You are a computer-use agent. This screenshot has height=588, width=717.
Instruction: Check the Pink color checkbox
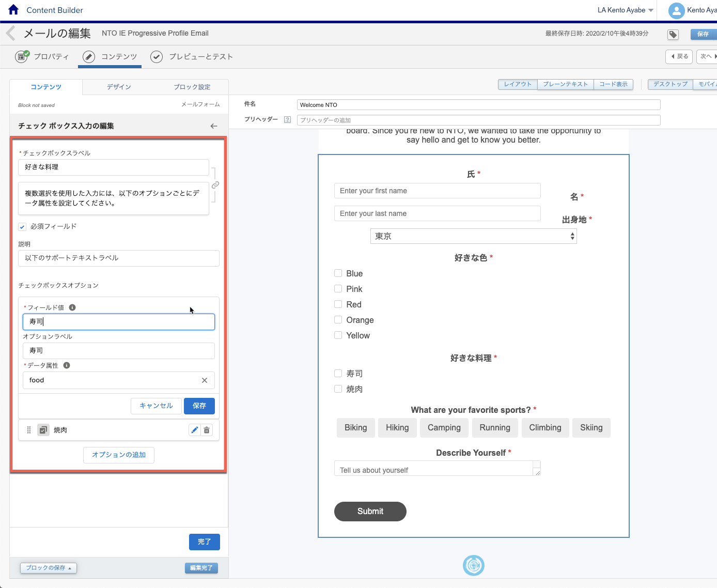338,289
